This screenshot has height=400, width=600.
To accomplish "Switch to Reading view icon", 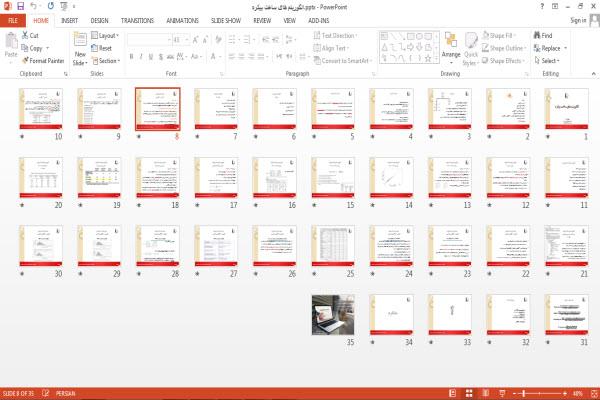I will click(x=485, y=393).
